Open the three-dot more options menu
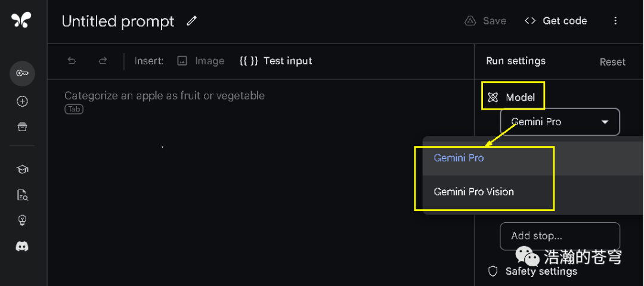Viewport: 644px width, 286px height. [615, 21]
